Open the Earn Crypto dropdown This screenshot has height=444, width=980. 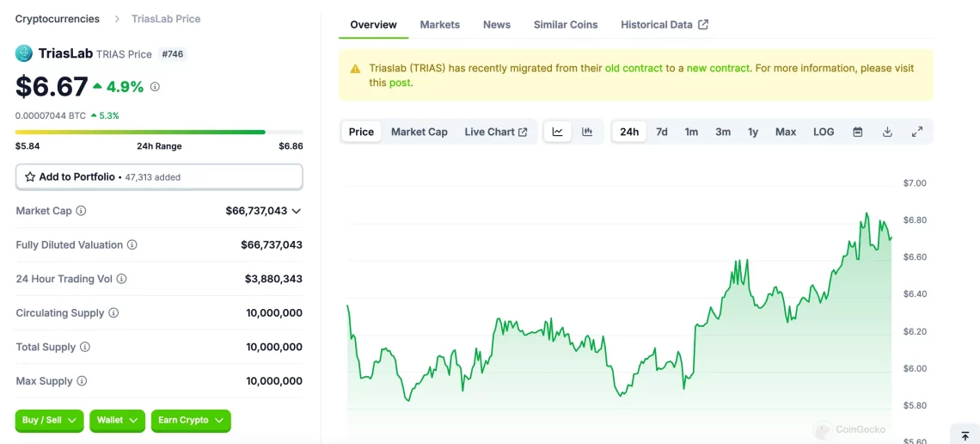[191, 420]
